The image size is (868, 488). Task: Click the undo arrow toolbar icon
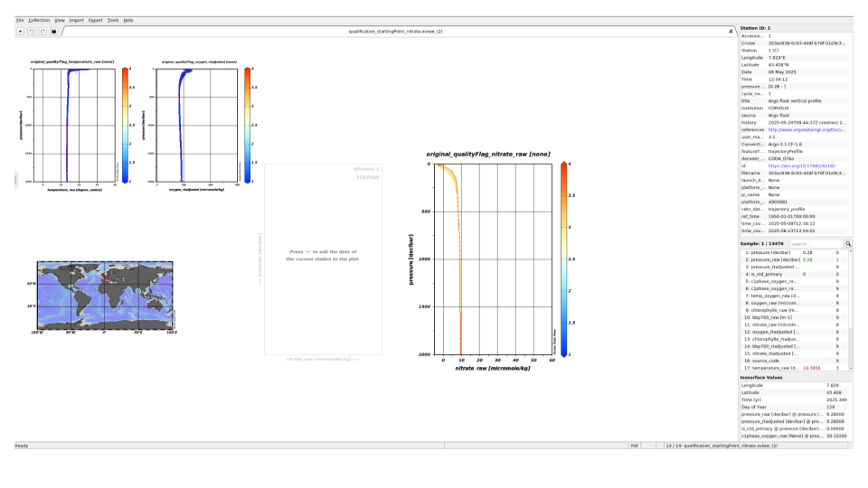coord(31,31)
